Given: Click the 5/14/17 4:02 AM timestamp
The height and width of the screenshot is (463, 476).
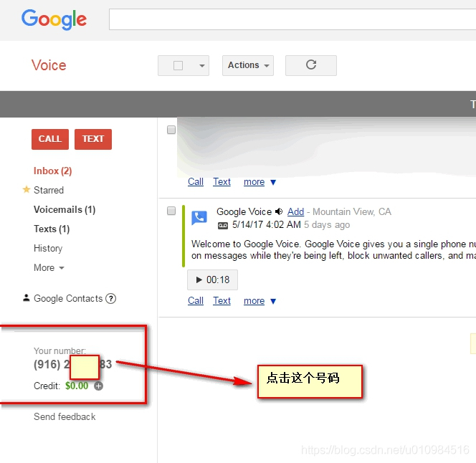Looking at the screenshot, I should (267, 224).
